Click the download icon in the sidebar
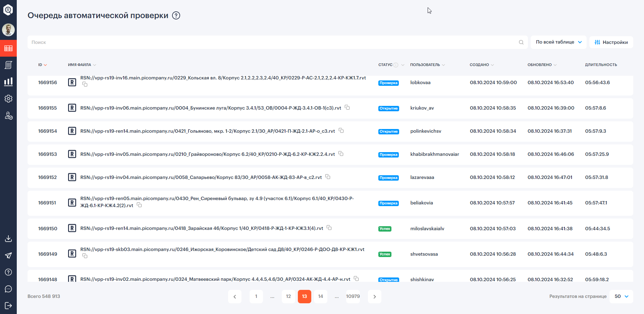 (x=8, y=239)
